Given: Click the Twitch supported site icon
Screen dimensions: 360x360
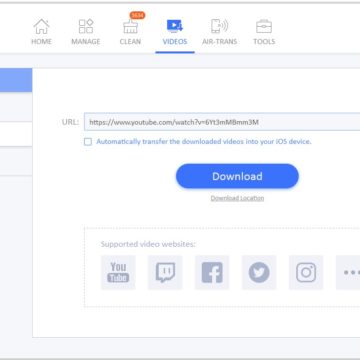Looking at the screenshot, I should pos(165,272).
